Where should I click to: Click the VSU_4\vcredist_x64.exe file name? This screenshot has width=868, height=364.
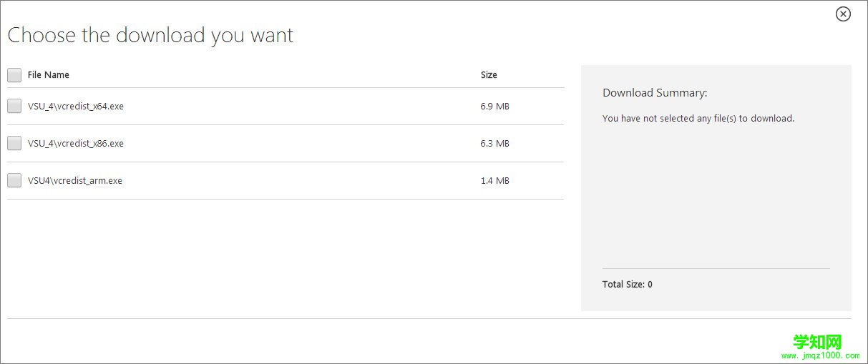coord(76,107)
